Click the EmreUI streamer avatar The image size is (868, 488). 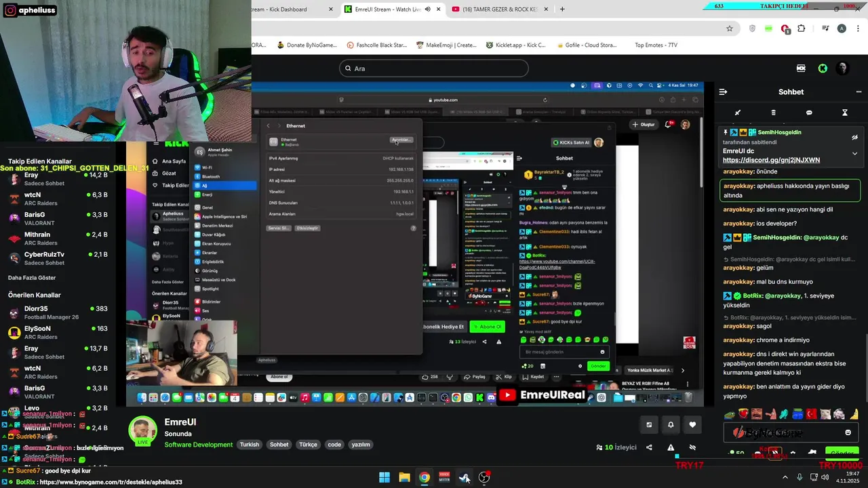click(142, 430)
